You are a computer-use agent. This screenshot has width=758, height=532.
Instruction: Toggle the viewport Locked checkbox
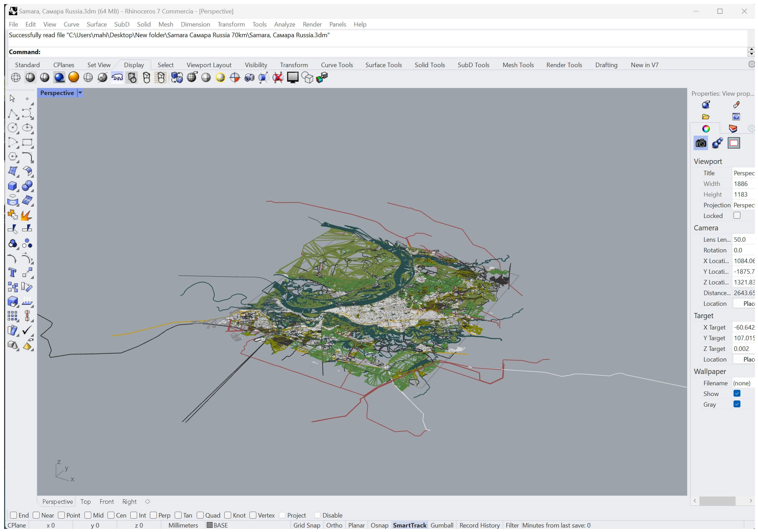[737, 216]
